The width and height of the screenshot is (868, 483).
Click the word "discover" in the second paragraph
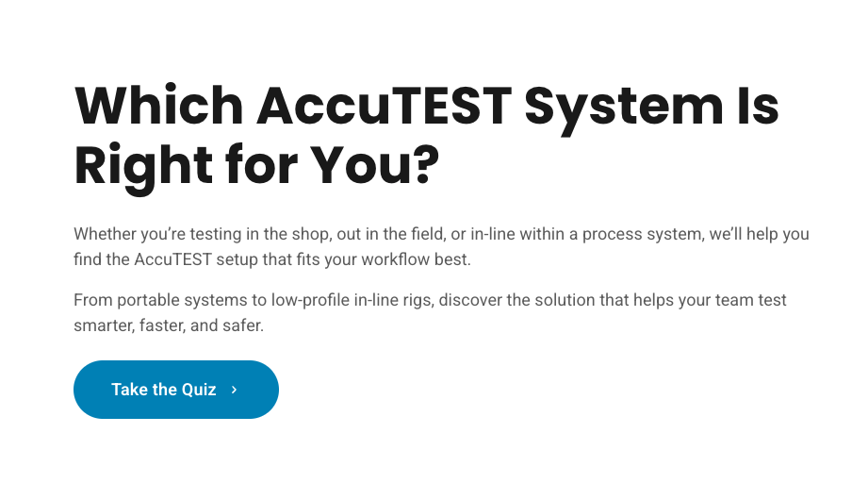pyautogui.click(x=468, y=301)
